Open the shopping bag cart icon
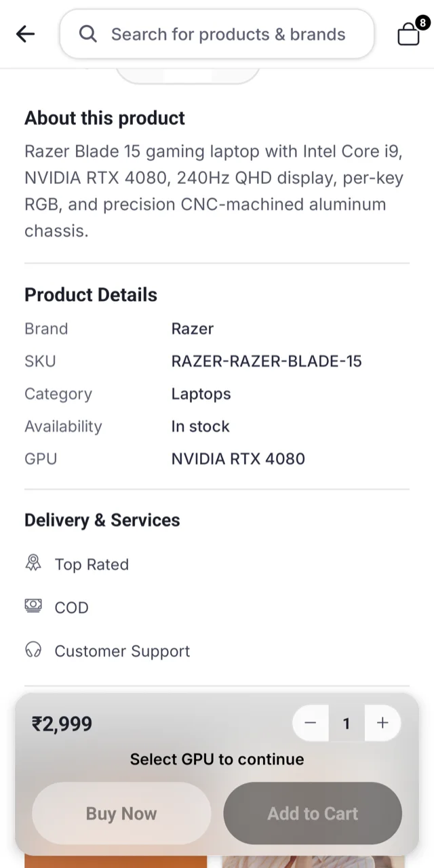This screenshot has width=434, height=868. 409,33
